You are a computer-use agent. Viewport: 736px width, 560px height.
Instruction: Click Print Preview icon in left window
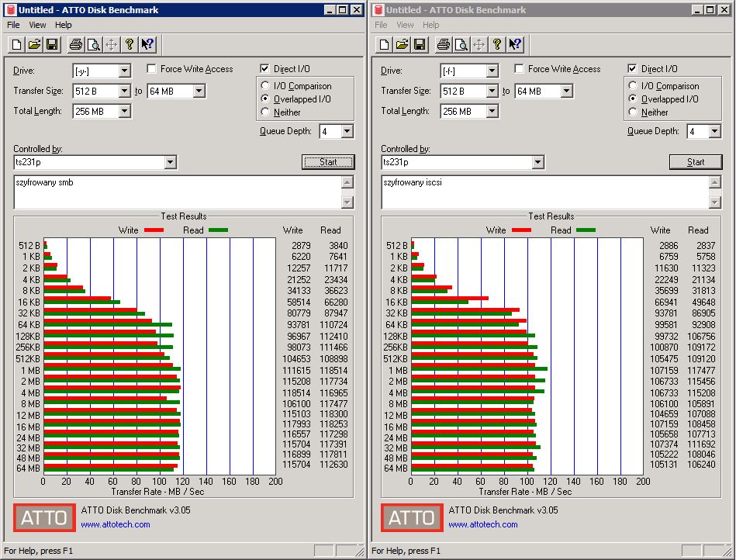93,44
